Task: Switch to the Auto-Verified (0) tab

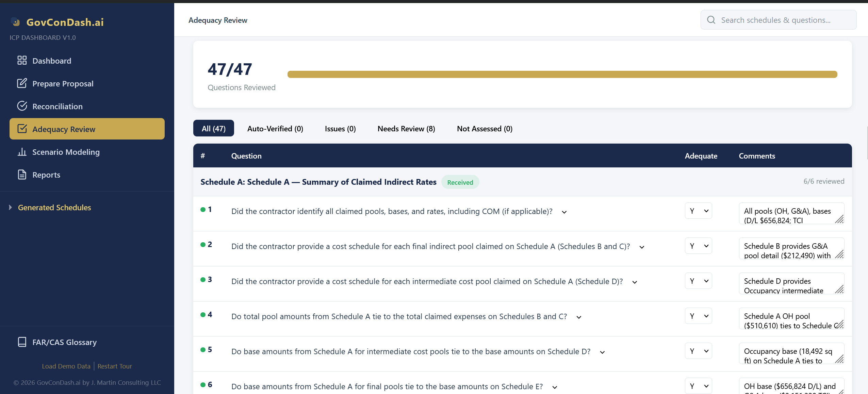Action: (275, 129)
